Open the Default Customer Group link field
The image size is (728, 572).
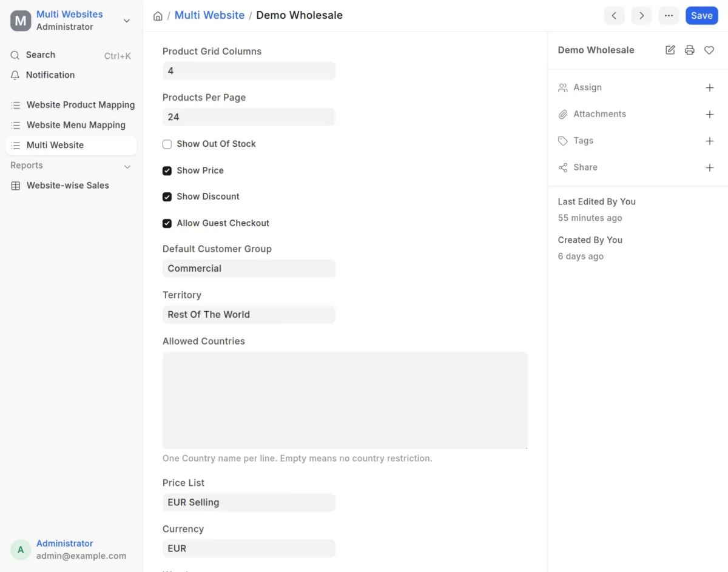[x=249, y=268]
